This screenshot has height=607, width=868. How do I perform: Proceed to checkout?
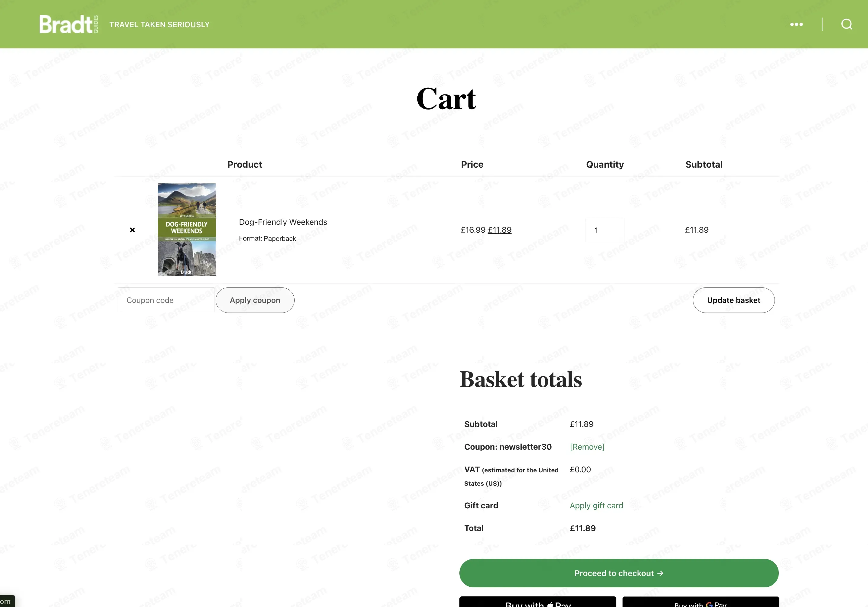619,573
